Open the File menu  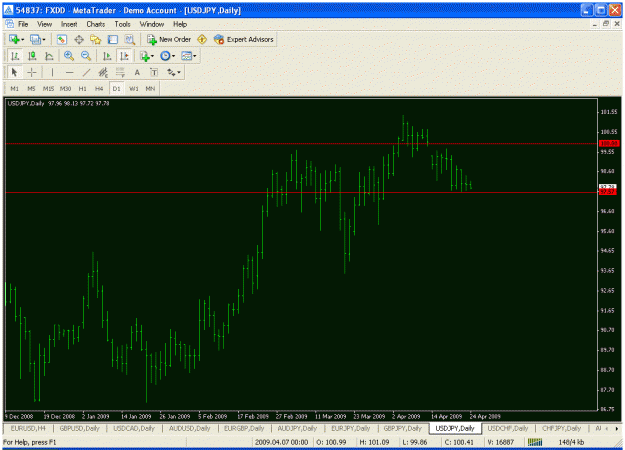click(x=23, y=24)
